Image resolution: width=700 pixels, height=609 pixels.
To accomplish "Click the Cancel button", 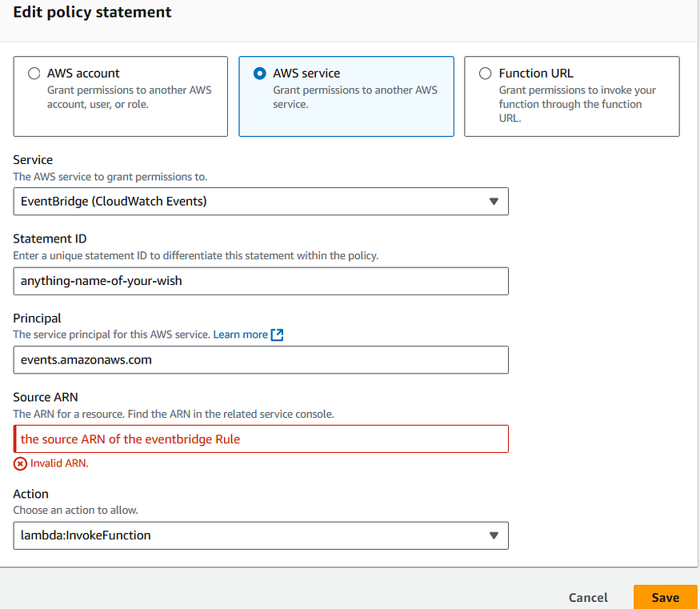I will [x=588, y=597].
